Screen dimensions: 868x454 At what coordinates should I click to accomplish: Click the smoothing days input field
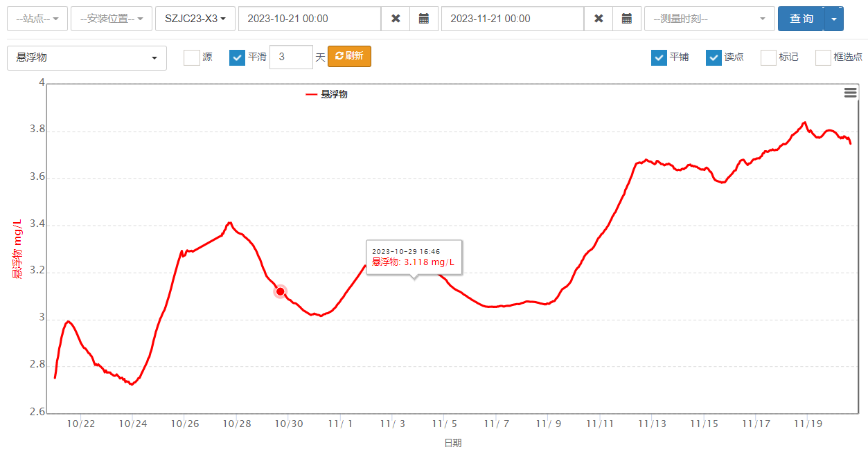click(x=291, y=57)
